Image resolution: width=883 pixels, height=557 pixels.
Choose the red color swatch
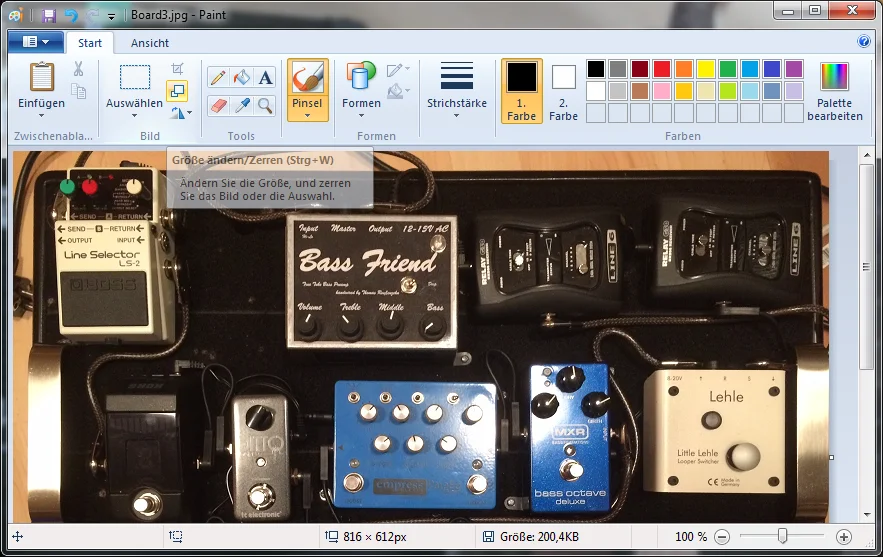pyautogui.click(x=661, y=69)
